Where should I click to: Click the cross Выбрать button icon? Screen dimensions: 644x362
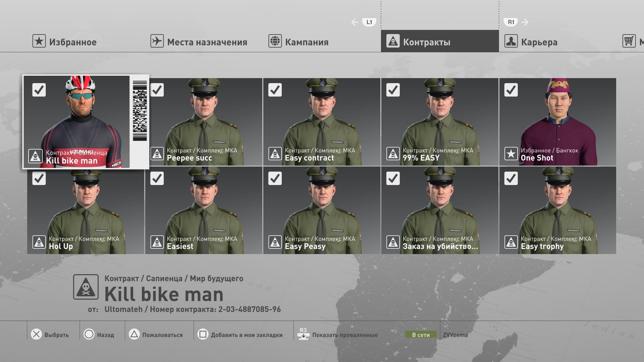tap(36, 334)
